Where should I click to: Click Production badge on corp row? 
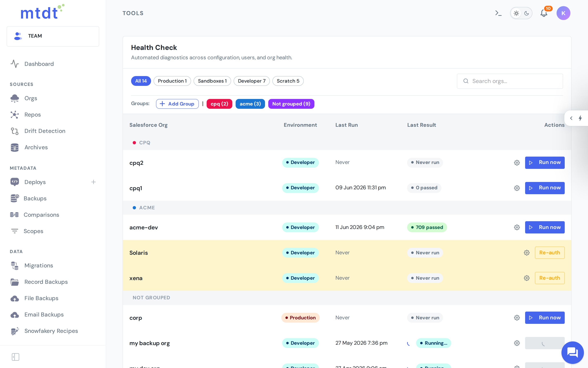coord(300,318)
